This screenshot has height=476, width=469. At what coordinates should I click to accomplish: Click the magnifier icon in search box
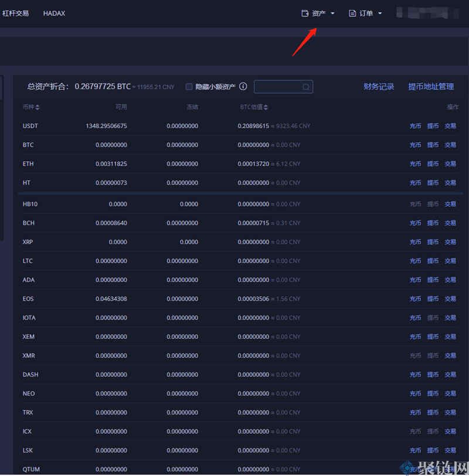click(x=305, y=87)
